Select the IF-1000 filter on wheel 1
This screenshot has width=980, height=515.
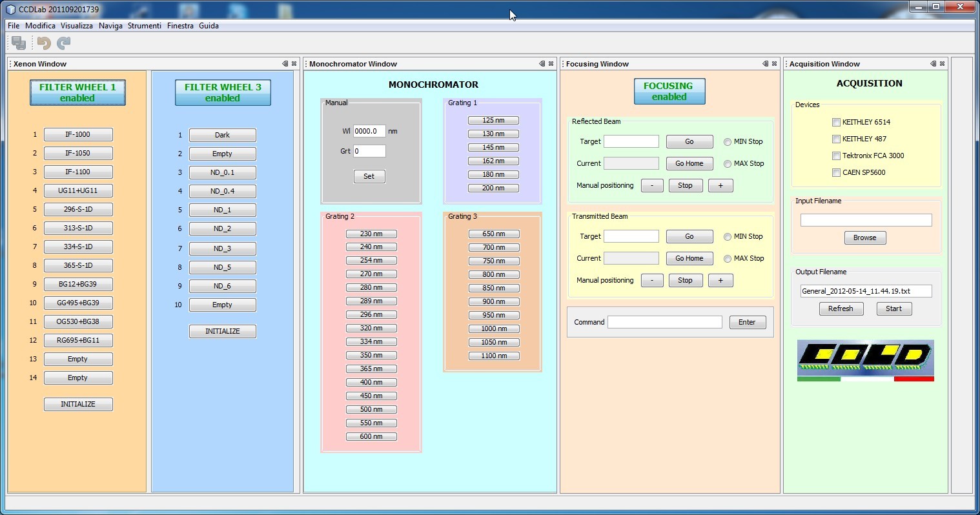click(78, 134)
